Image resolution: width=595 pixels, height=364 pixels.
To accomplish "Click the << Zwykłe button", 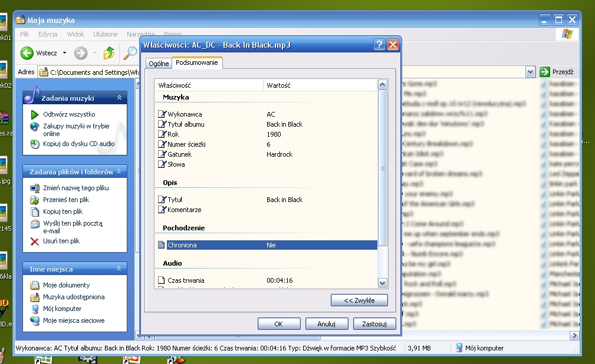I will coord(359,300).
